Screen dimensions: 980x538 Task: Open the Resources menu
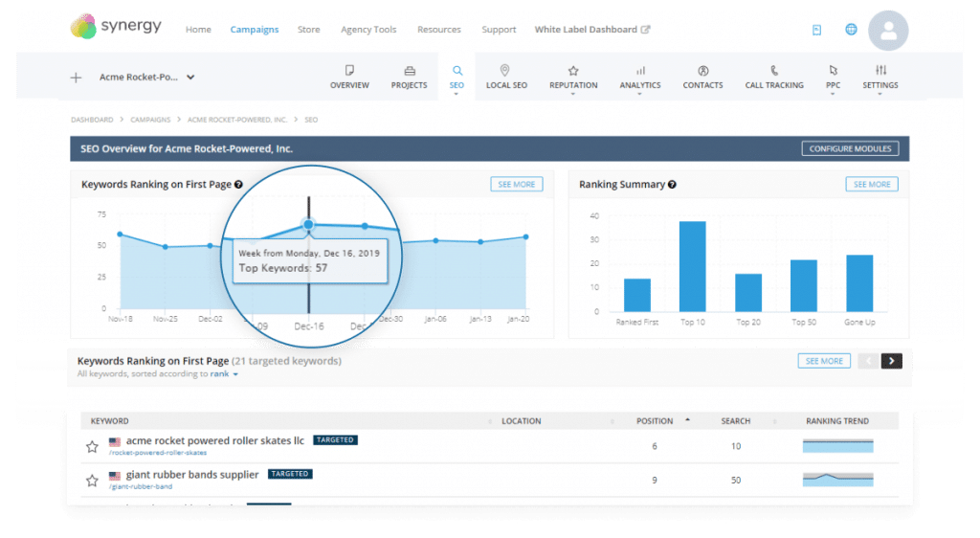pyautogui.click(x=438, y=30)
